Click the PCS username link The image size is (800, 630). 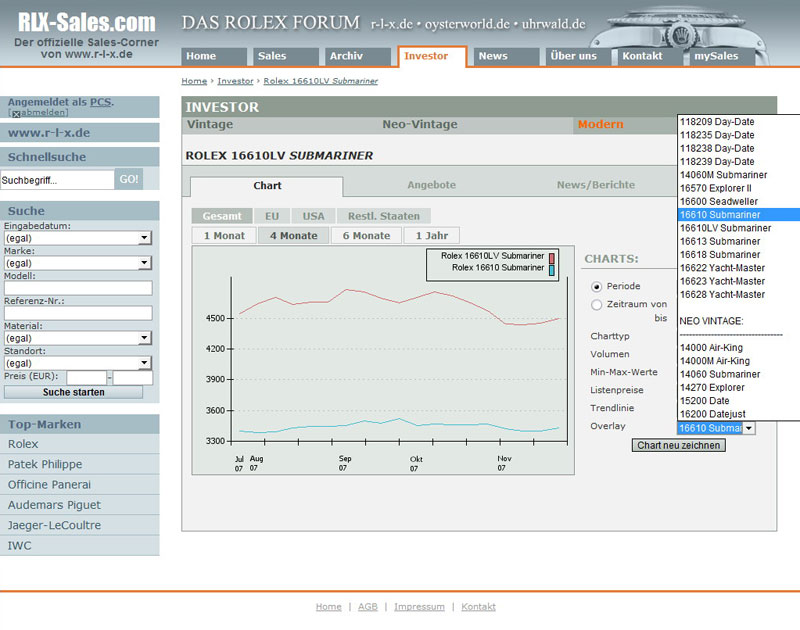pyautogui.click(x=101, y=102)
